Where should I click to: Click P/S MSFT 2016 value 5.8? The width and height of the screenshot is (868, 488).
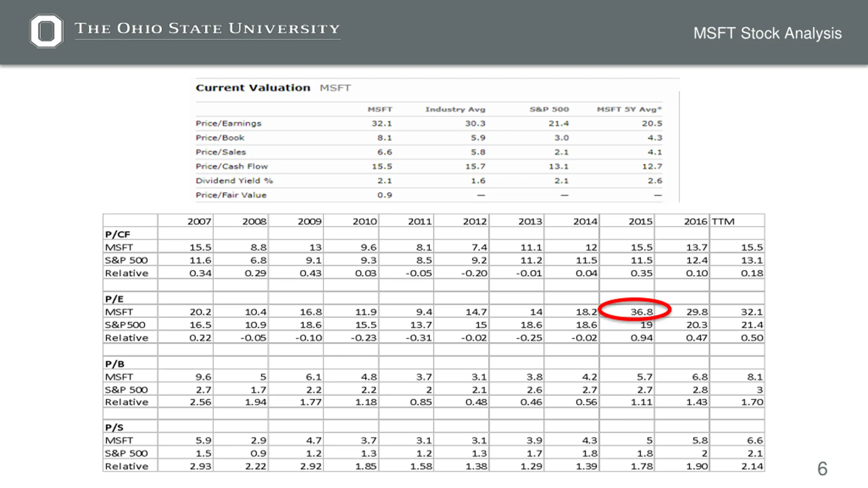tap(700, 441)
